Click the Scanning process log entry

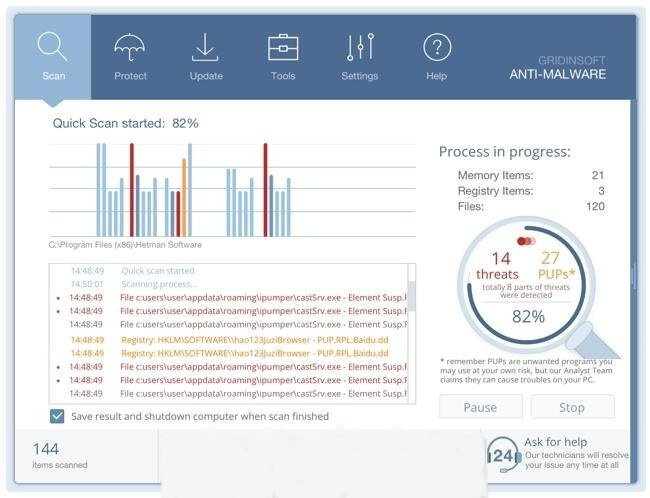[159, 284]
